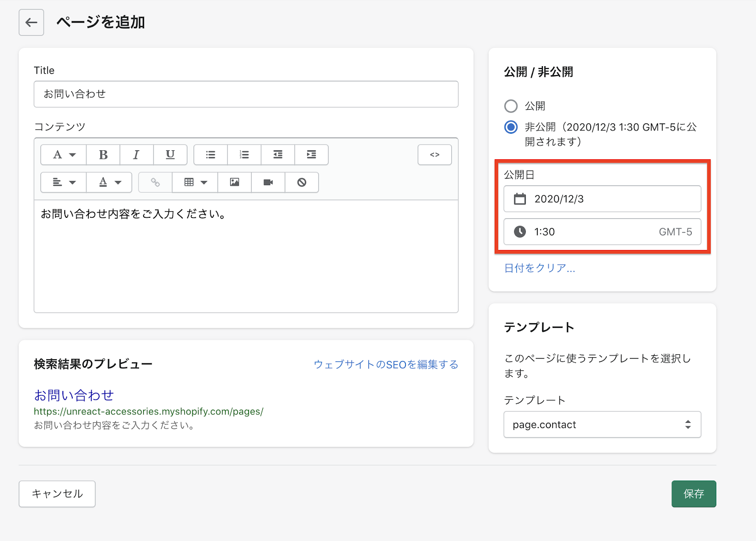756x541 pixels.
Task: Open the page.contact template dropdown
Action: click(x=602, y=424)
